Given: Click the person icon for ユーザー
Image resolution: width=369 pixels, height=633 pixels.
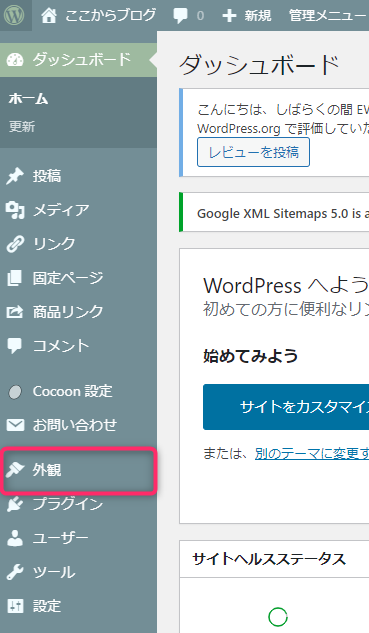Looking at the screenshot, I should pyautogui.click(x=15, y=538).
